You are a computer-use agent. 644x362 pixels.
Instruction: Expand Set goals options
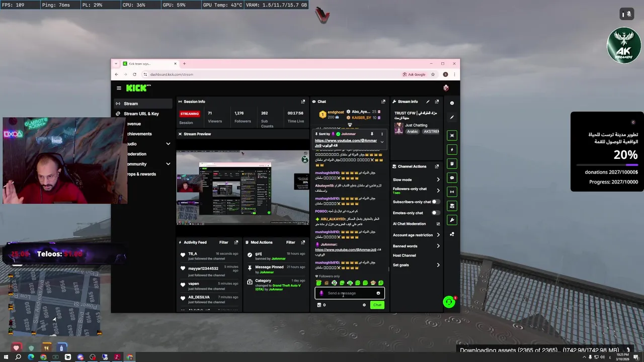point(438,265)
